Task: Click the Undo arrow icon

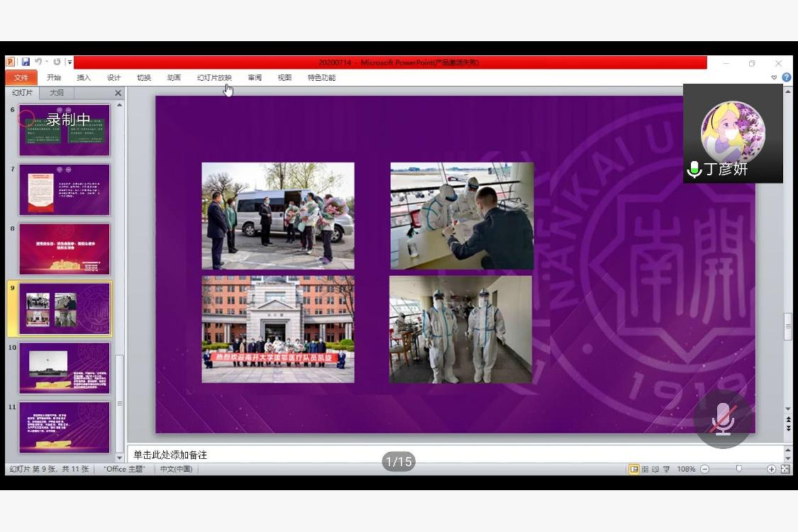Action: [x=38, y=62]
